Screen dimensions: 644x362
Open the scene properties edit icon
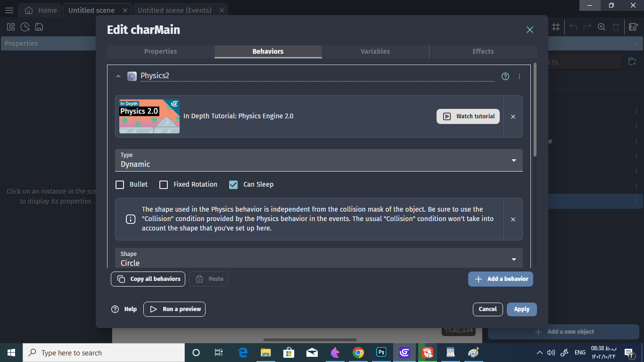(x=634, y=27)
